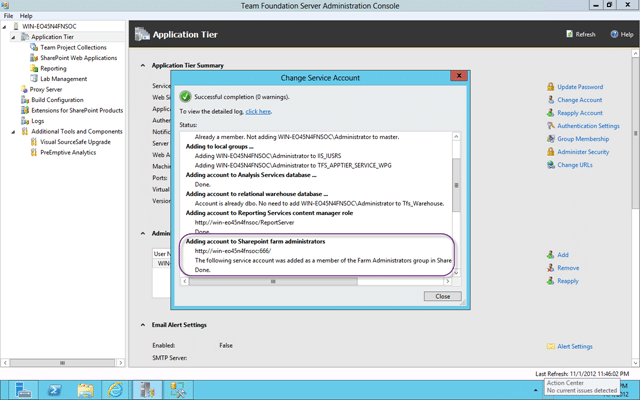Click the Change Account link
The width and height of the screenshot is (640, 400).
tap(580, 100)
